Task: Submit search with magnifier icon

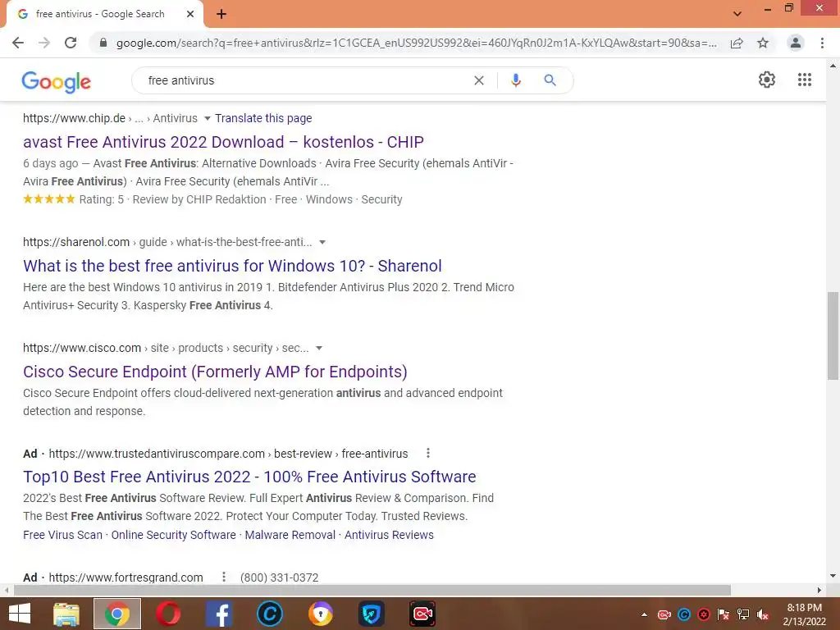Action: tap(550, 80)
